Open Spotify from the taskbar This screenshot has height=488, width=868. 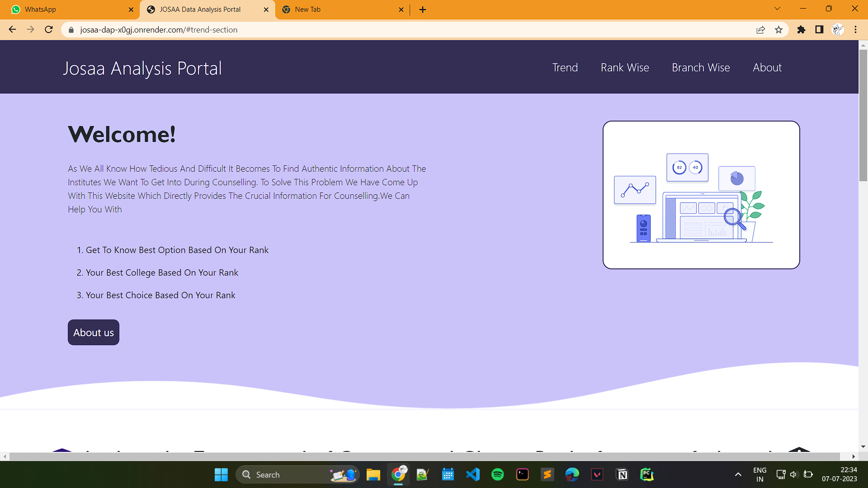pyautogui.click(x=497, y=474)
